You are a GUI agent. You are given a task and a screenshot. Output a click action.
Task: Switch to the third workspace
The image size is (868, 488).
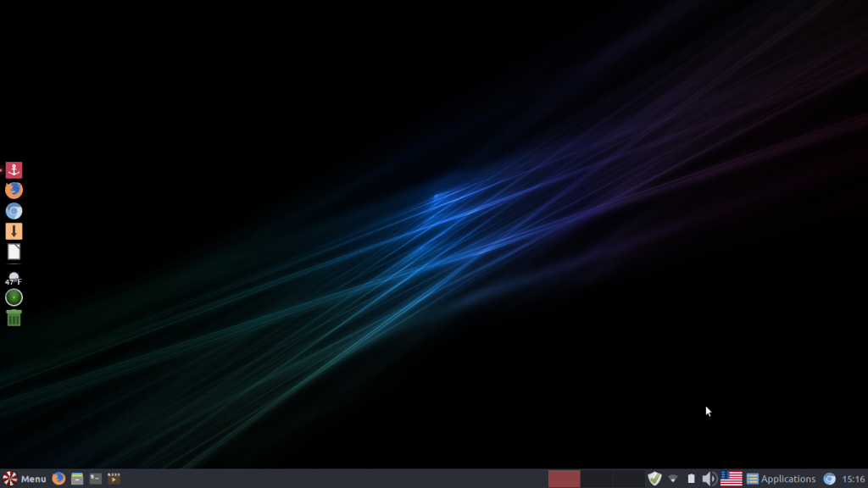(628, 479)
